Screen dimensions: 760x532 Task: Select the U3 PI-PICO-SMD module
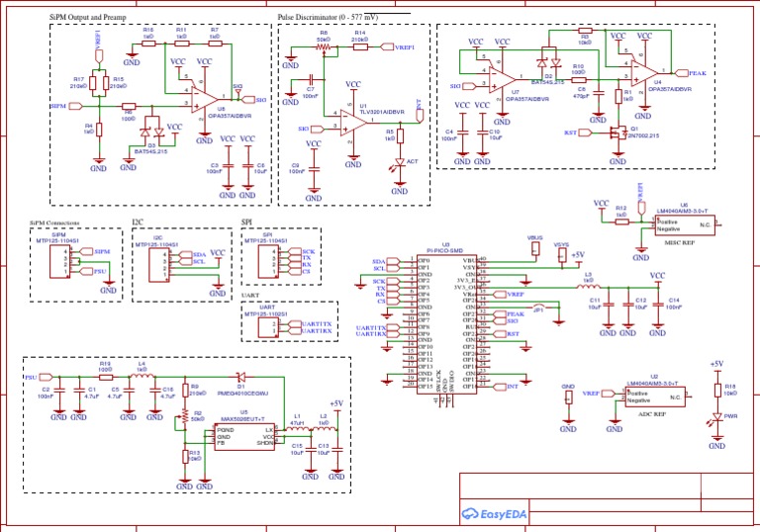point(446,324)
